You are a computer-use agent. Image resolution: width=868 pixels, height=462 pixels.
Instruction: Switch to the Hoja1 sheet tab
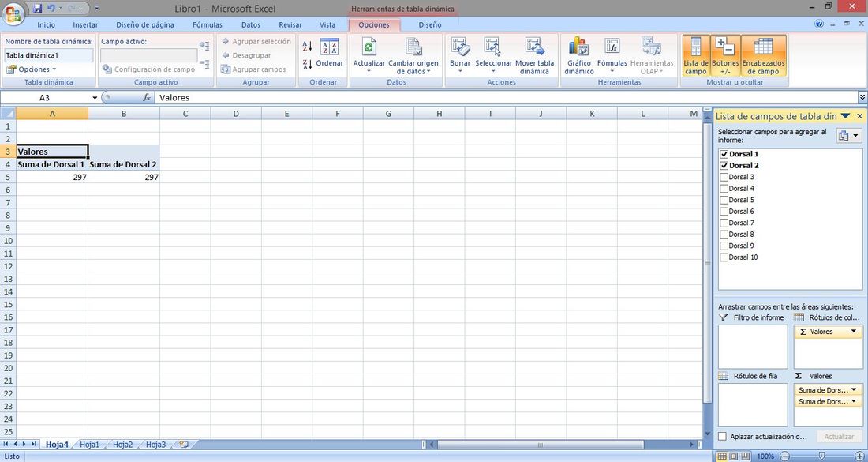pos(90,445)
